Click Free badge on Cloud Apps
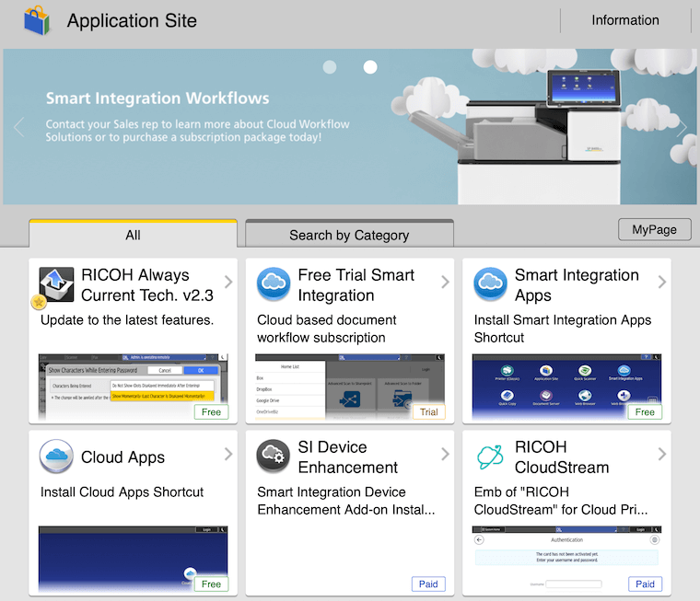The height and width of the screenshot is (601, 700). [211, 584]
